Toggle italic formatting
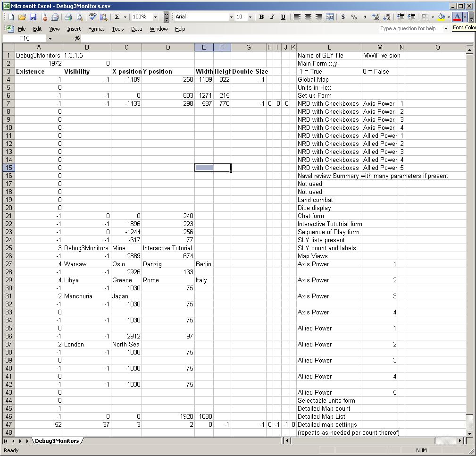Viewport: 476px width, 456px height. click(x=272, y=17)
